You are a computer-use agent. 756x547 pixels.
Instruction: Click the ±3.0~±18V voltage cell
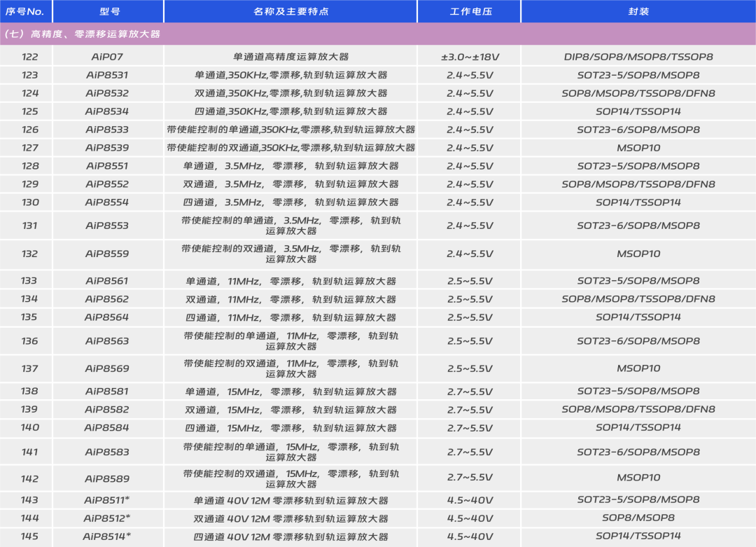pyautogui.click(x=470, y=57)
